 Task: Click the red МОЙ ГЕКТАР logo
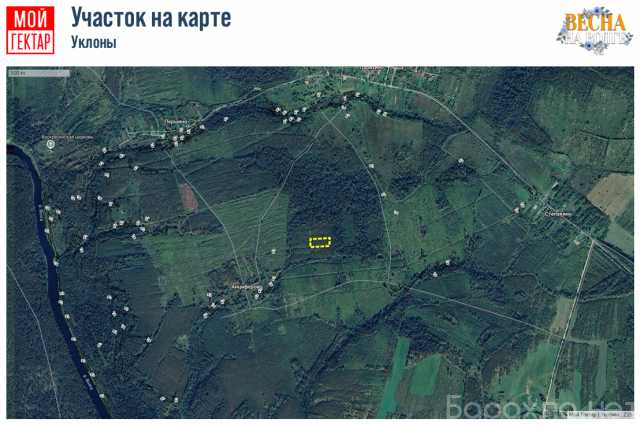(30, 30)
